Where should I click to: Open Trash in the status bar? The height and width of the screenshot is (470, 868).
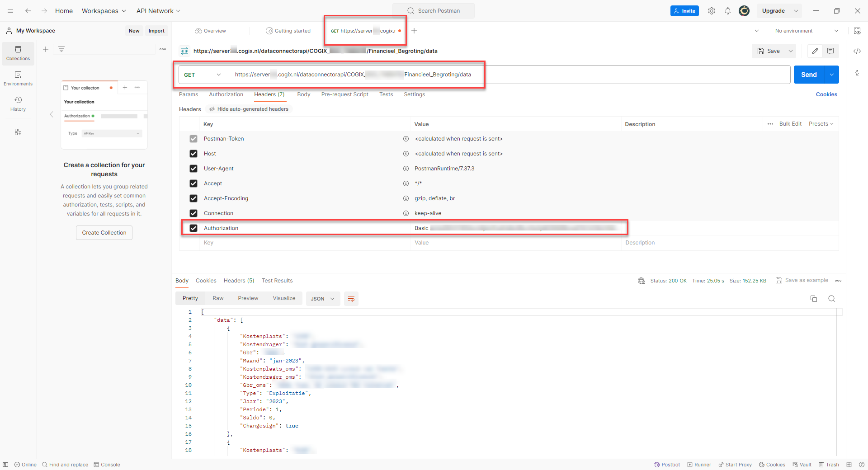coord(829,465)
